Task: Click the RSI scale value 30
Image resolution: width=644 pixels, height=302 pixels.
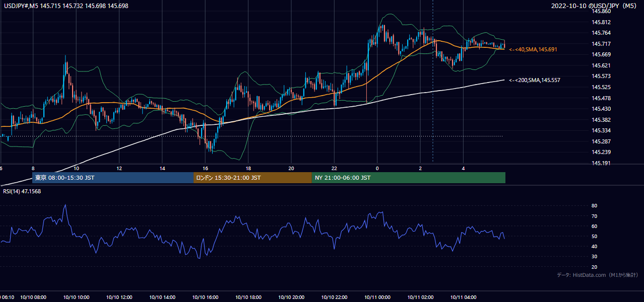Action: tap(594, 256)
